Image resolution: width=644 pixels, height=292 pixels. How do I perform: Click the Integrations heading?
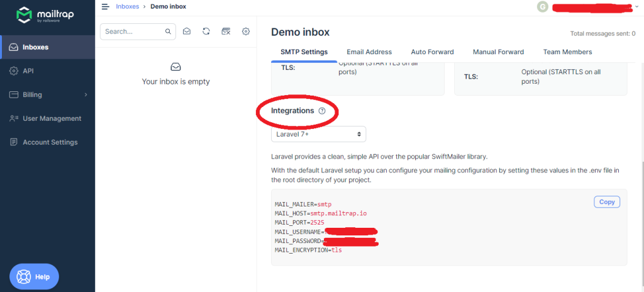click(x=292, y=111)
